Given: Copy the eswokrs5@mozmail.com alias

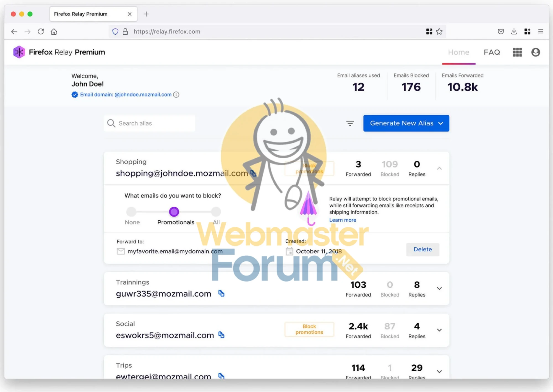Looking at the screenshot, I should pos(221,335).
